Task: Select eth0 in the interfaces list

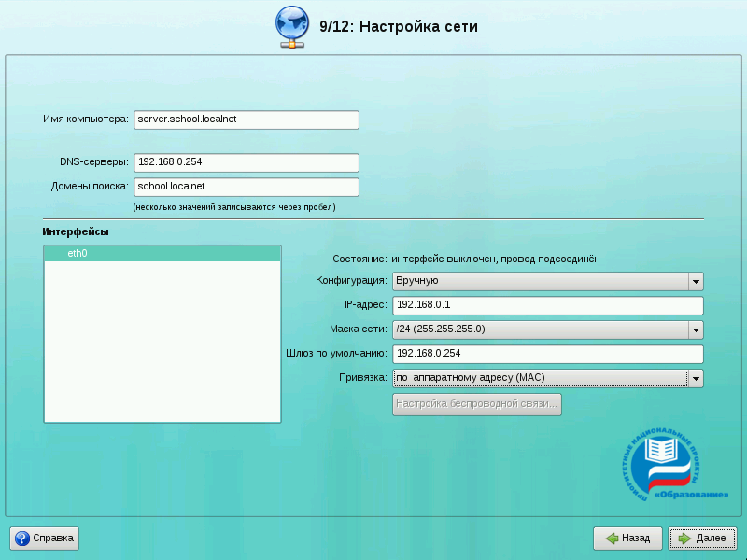Action: tap(162, 253)
